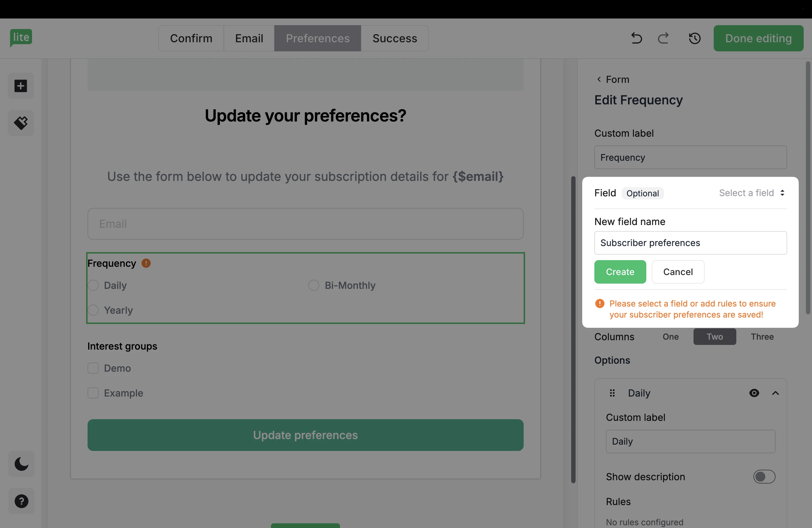The height and width of the screenshot is (528, 812).
Task: Collapse the Daily option panel
Action: (775, 393)
